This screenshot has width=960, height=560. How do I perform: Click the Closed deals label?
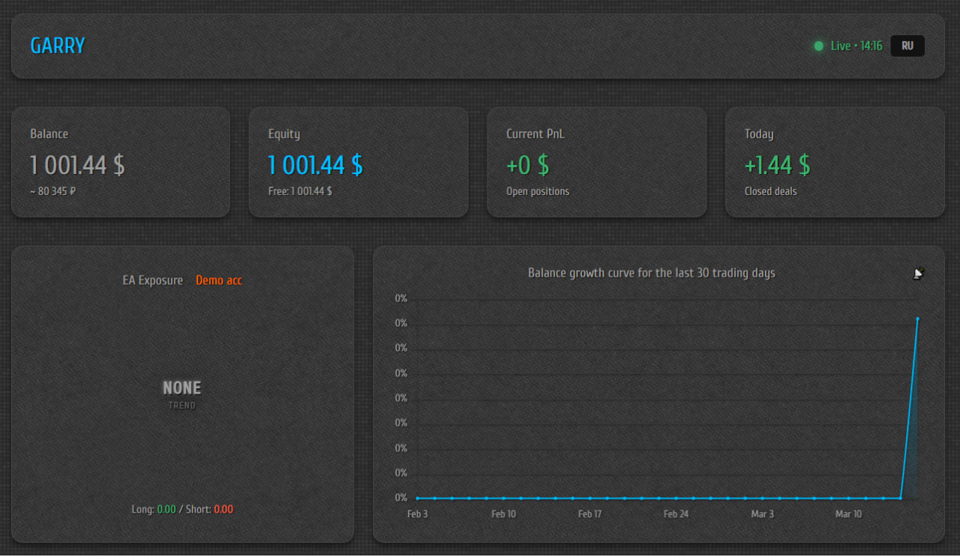[770, 191]
